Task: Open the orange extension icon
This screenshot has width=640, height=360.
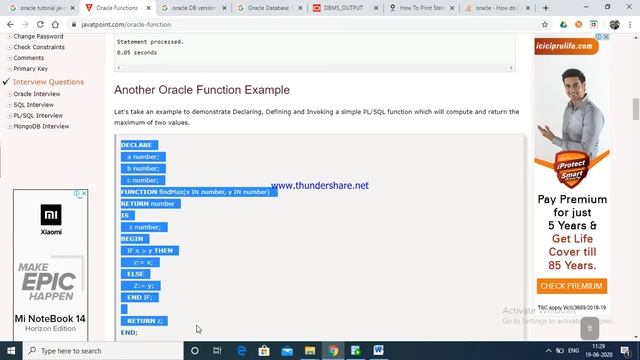Action: 578,24
